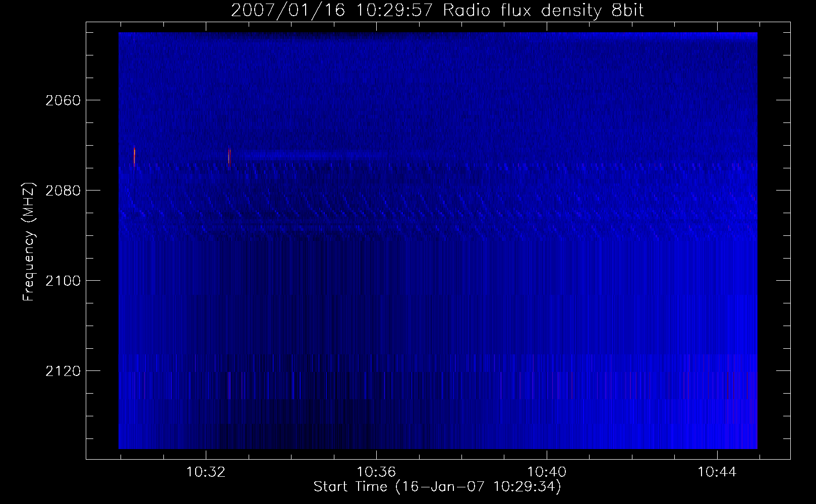This screenshot has height=504, width=816.
Task: Click the second red spike just after 10:32
Action: (229, 157)
